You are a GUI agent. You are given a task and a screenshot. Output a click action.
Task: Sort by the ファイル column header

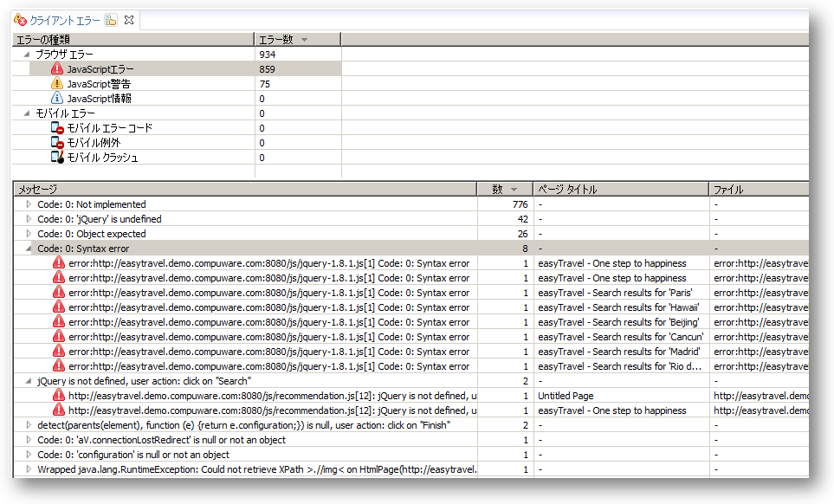[x=759, y=190]
